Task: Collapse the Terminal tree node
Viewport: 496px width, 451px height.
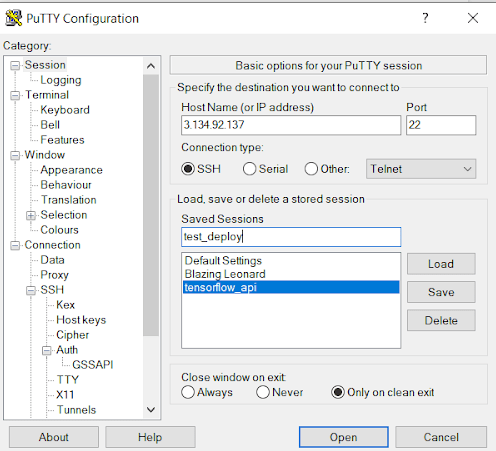Action: point(15,95)
